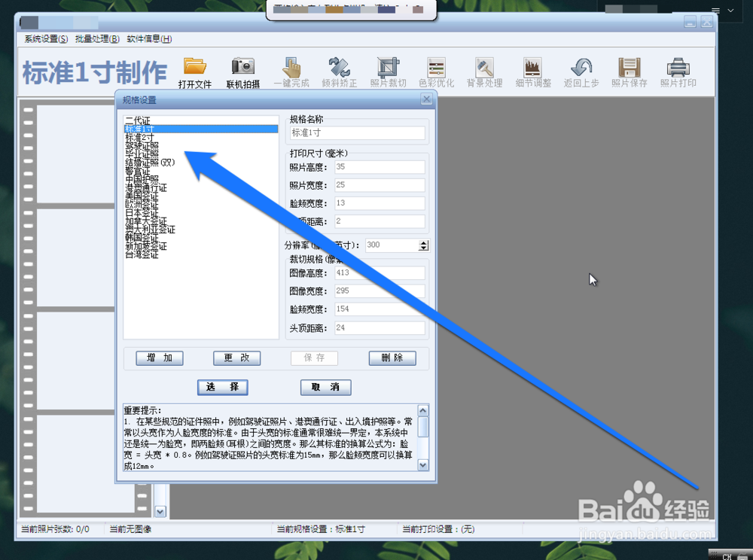The width and height of the screenshot is (753, 560).
Task: Click the 照片宽度 field showing 25
Action: tap(380, 185)
